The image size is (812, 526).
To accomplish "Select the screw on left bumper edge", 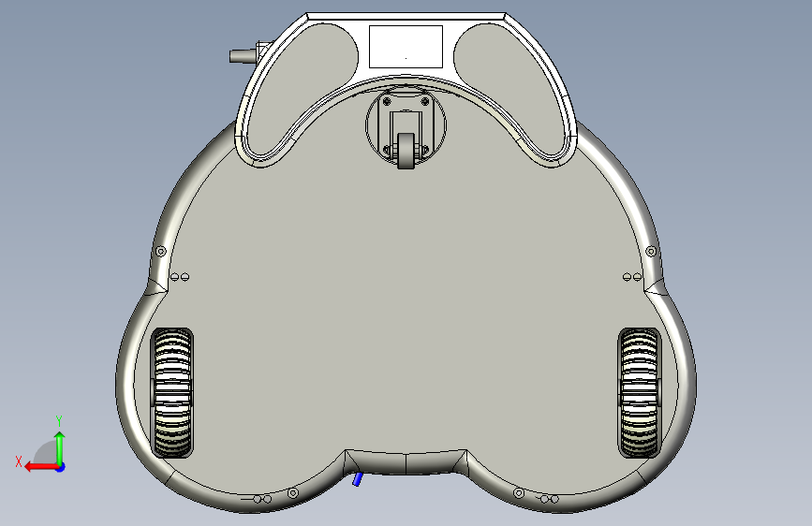I will point(161,252).
